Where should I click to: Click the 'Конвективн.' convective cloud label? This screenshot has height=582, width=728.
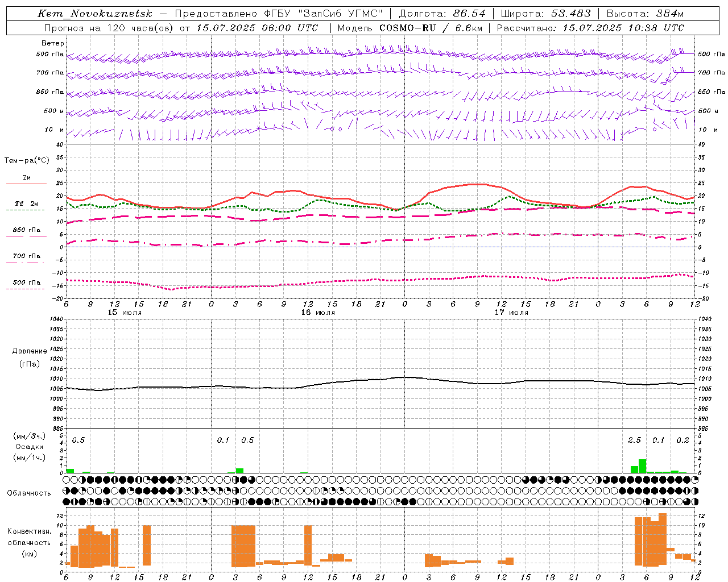[x=29, y=531]
